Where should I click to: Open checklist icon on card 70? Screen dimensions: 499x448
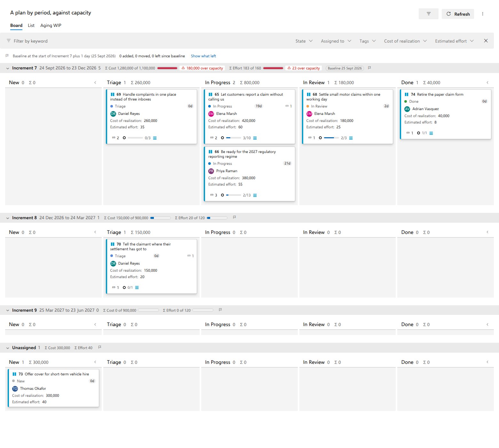tap(137, 287)
